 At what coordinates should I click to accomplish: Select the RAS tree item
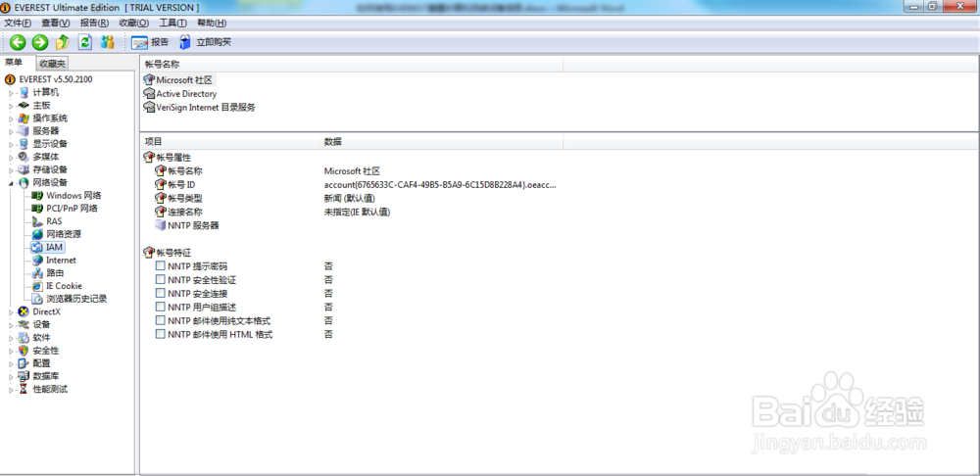click(x=54, y=221)
